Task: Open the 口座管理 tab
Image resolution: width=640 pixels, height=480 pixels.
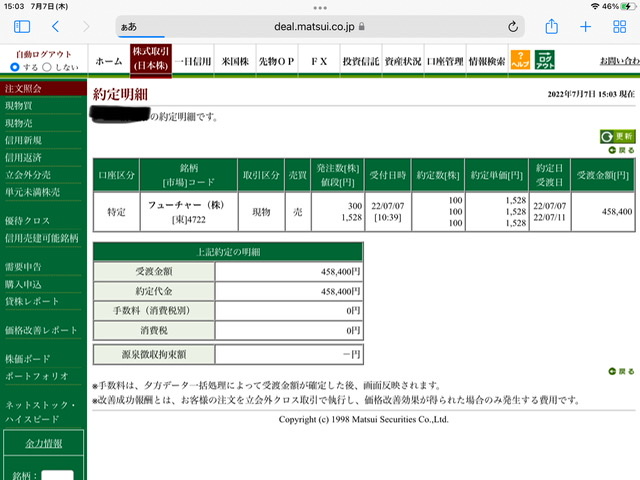Action: [x=445, y=61]
